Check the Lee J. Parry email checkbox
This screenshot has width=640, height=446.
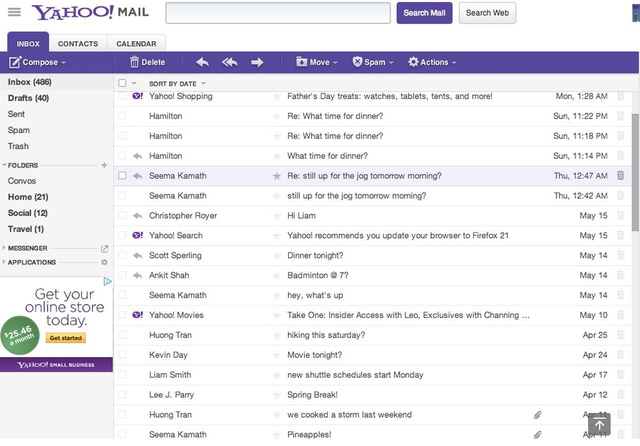pos(122,395)
